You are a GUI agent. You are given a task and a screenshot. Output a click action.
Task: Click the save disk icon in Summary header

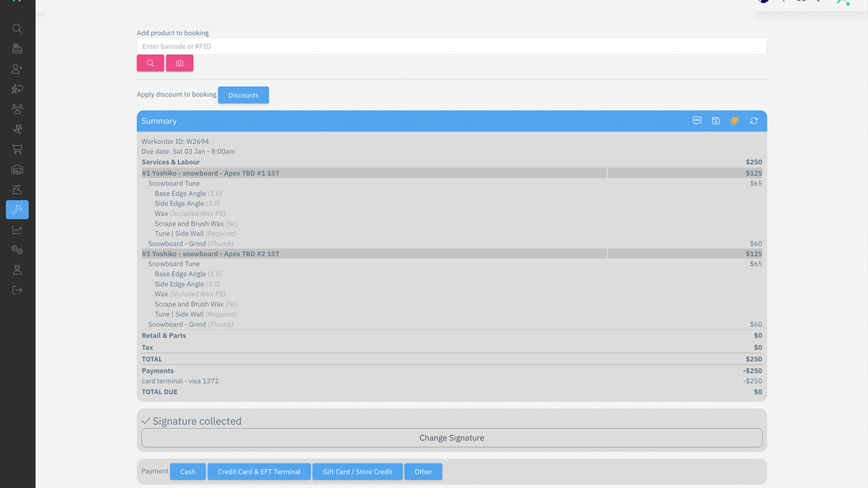click(715, 121)
